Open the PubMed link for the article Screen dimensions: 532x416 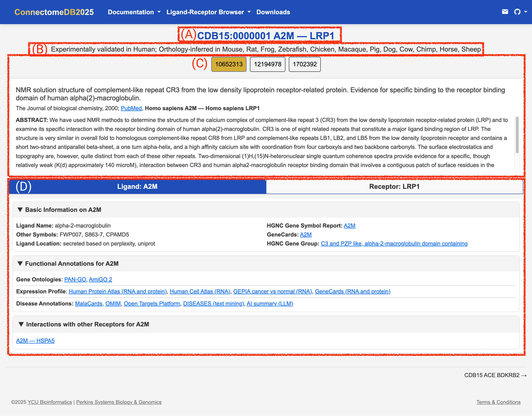point(131,108)
